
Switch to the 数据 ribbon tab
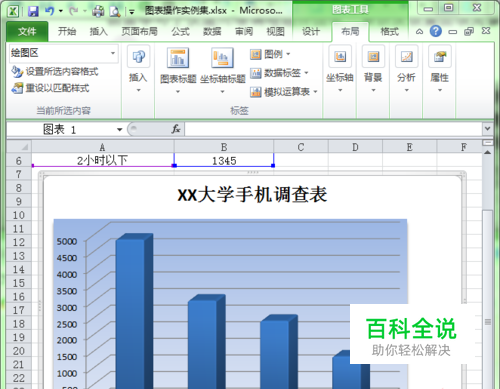click(x=212, y=31)
